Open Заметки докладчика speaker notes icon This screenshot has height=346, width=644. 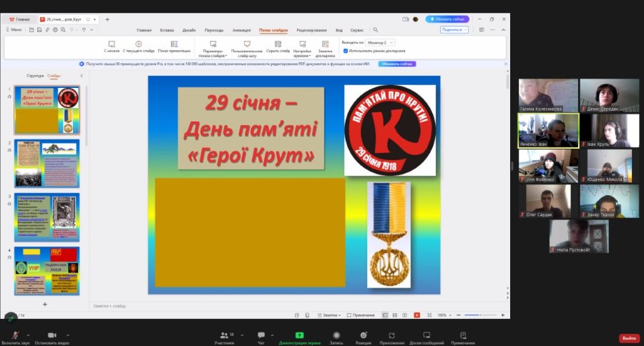click(x=326, y=44)
